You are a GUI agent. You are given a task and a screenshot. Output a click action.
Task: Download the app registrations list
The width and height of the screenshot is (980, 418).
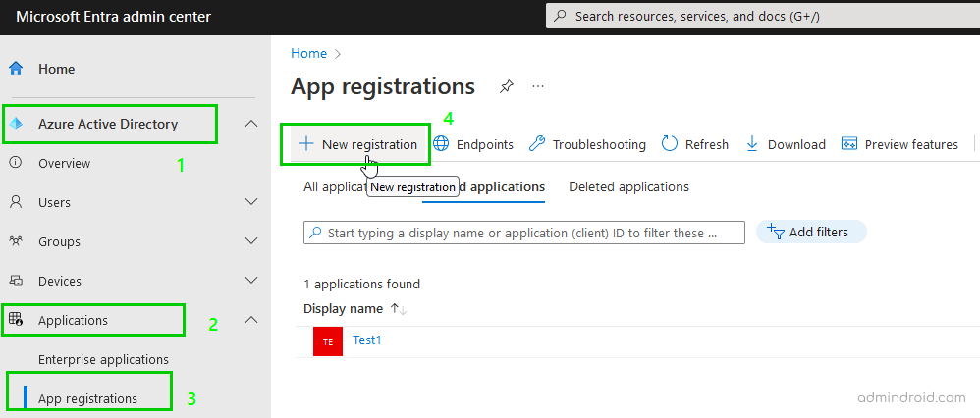tap(786, 144)
